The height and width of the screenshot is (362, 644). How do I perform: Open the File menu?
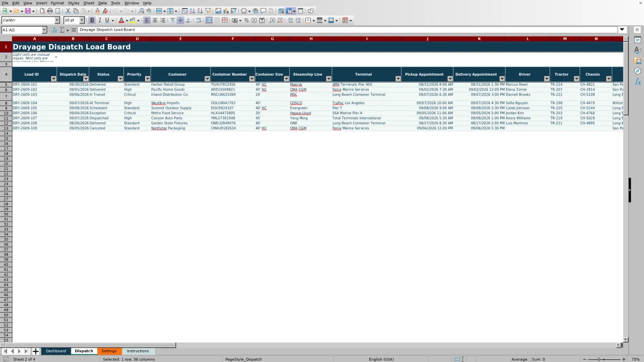click(x=5, y=3)
